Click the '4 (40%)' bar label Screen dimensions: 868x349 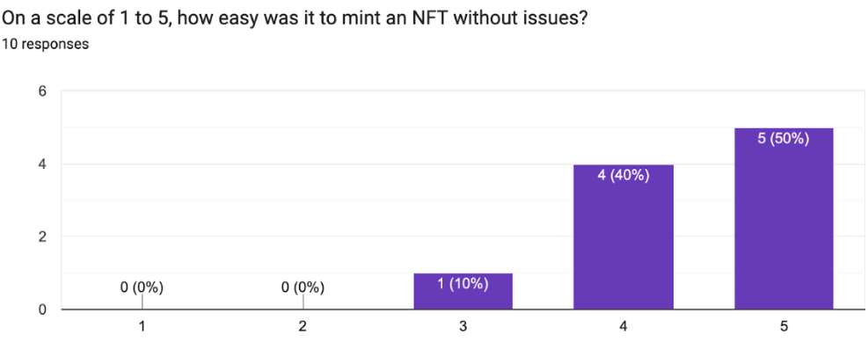coord(624,175)
